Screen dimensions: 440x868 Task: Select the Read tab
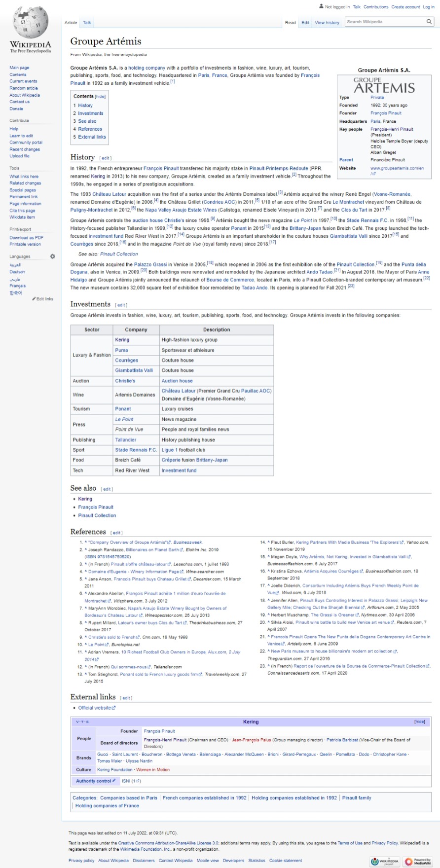tap(291, 23)
